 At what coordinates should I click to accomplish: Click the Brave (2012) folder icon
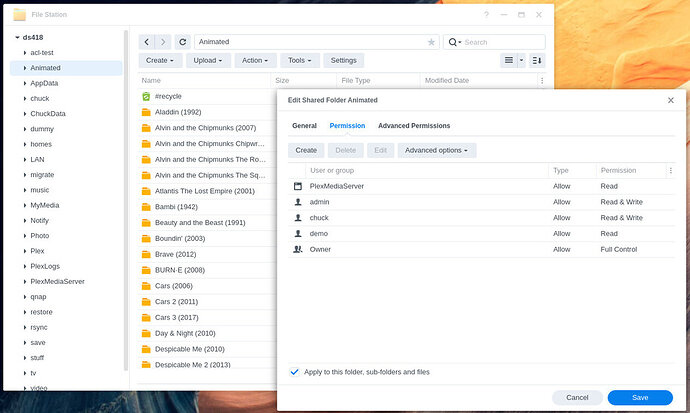146,255
